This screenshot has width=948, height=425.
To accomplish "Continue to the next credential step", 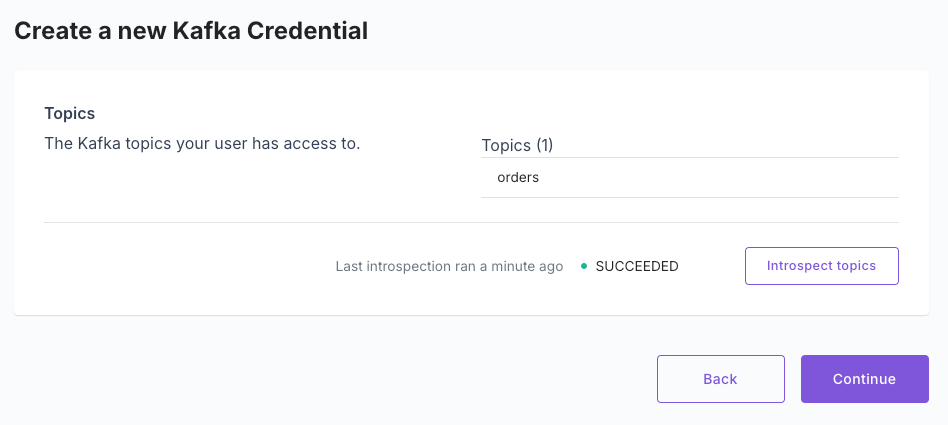I will (865, 379).
